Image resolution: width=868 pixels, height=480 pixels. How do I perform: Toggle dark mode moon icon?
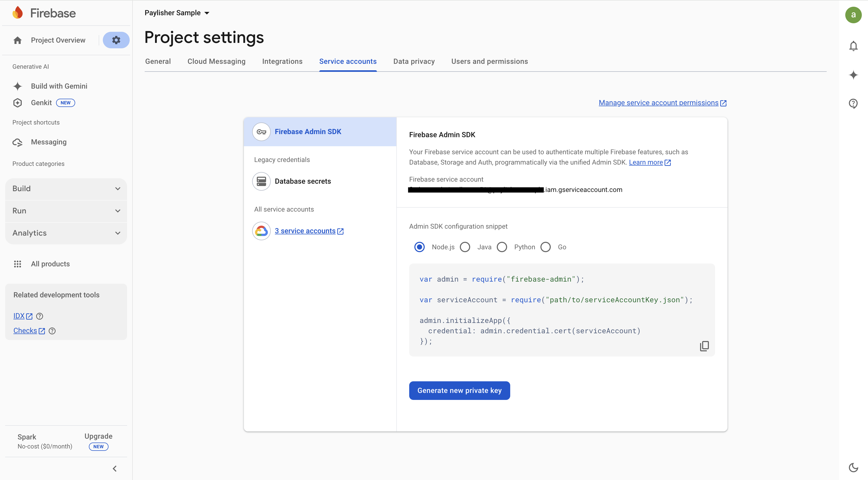pyautogui.click(x=853, y=468)
